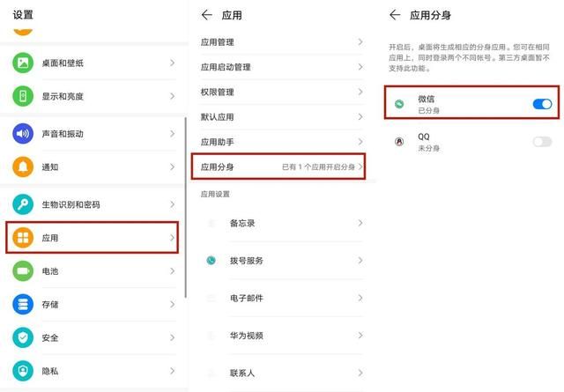Expand the 权限管理 row chevron

coord(360,92)
